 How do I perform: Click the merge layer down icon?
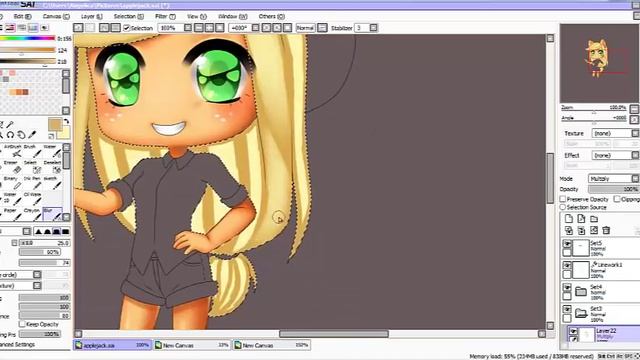(x=581, y=230)
